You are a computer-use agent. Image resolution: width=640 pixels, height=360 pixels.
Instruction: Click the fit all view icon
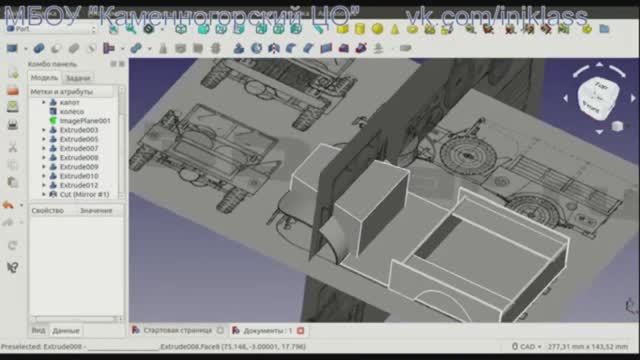(113, 29)
